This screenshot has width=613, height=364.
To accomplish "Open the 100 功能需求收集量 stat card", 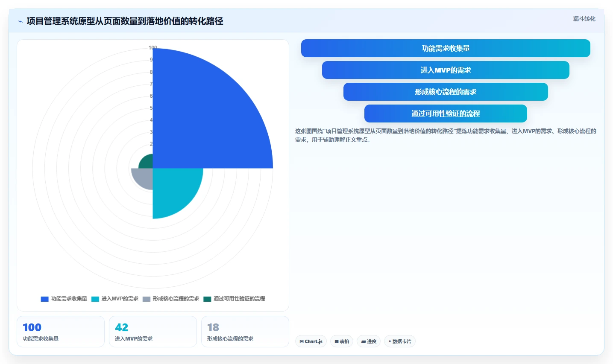I will 61,332.
